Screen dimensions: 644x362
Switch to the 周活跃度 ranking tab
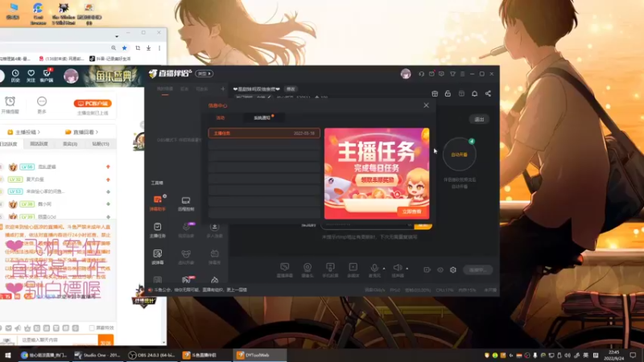pyautogui.click(x=39, y=144)
